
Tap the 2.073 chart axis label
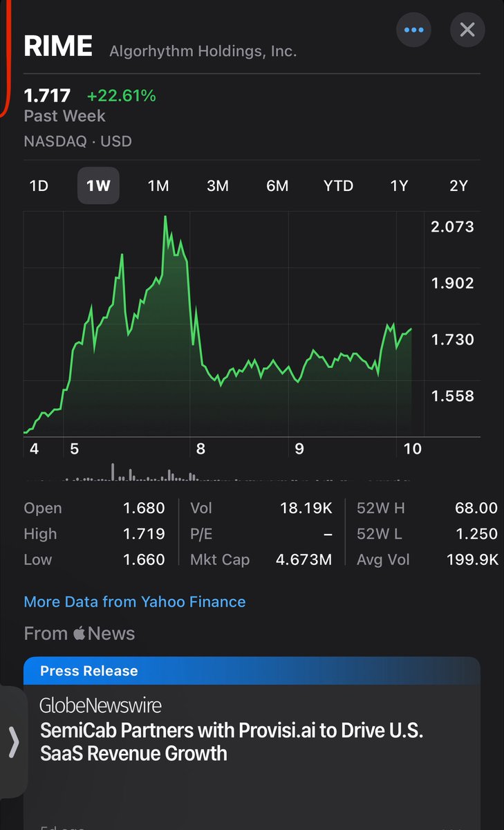click(452, 226)
